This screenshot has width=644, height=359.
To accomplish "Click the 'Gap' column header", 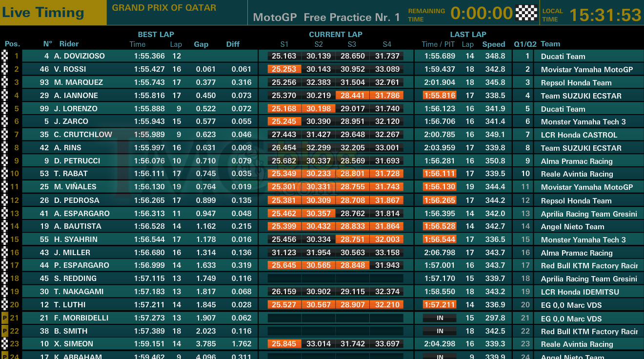I will pos(201,44).
